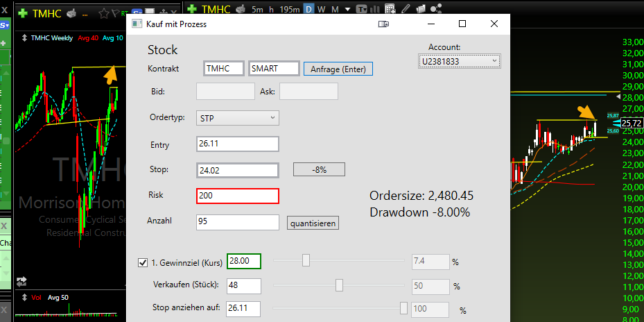Switch chart to the W weekly timeframe
The width and height of the screenshot is (644, 322).
(322, 9)
